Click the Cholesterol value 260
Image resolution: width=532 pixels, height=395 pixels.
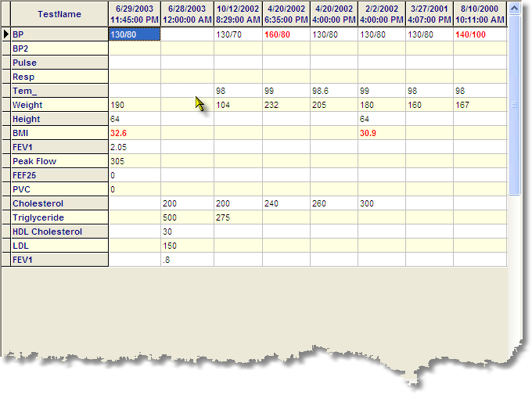(x=319, y=203)
